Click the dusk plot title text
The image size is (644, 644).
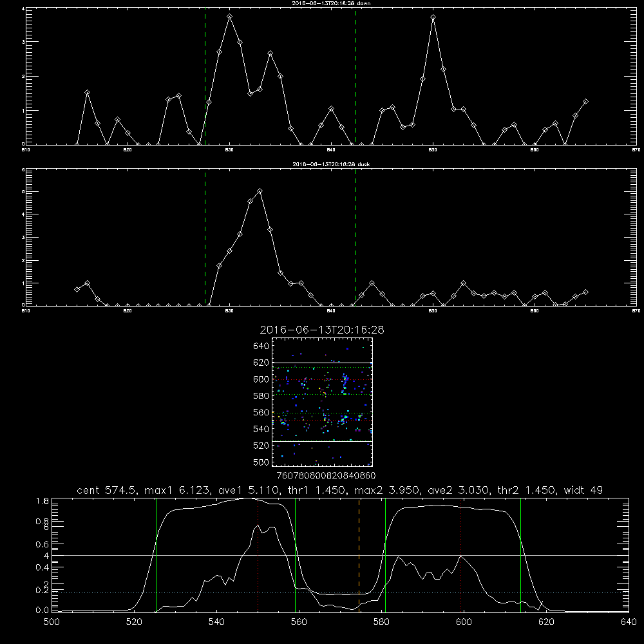(x=331, y=164)
